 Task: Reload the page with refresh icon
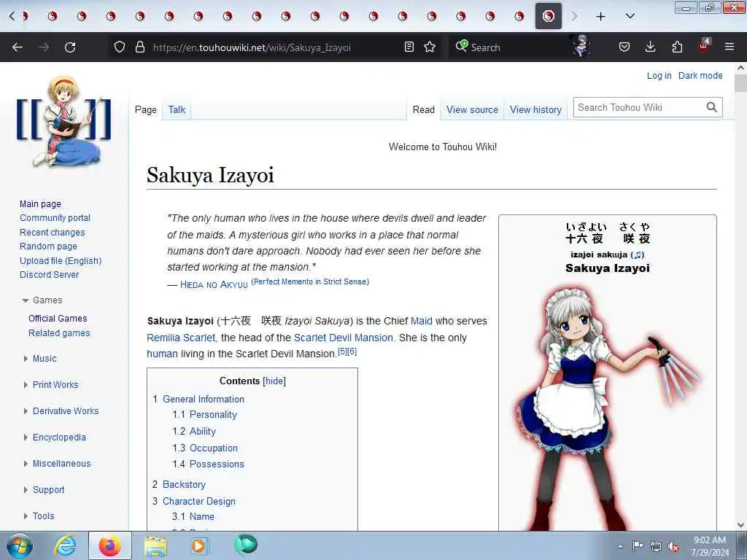click(70, 47)
